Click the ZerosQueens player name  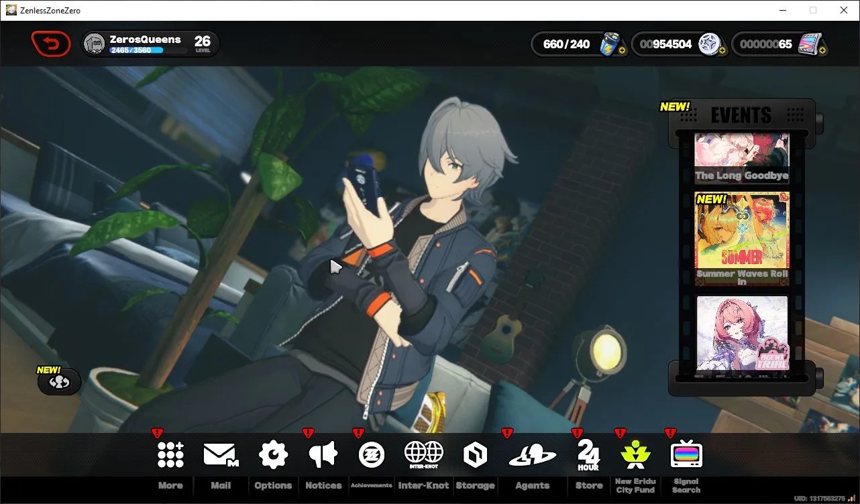point(145,40)
